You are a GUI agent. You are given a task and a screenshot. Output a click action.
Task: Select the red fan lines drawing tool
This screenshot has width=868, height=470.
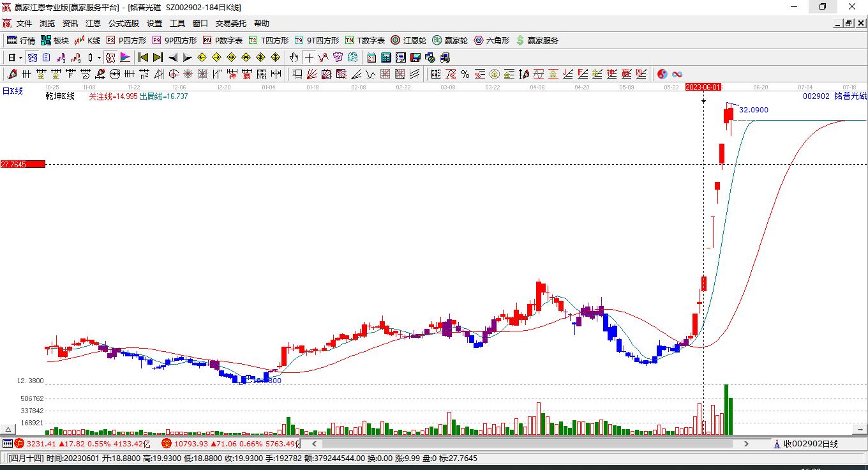(x=312, y=74)
